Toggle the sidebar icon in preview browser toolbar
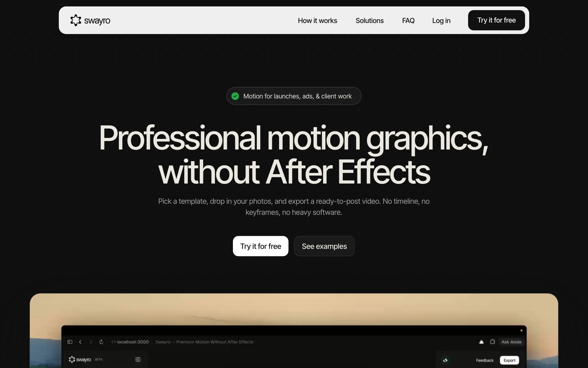The width and height of the screenshot is (588, 368). coord(70,342)
